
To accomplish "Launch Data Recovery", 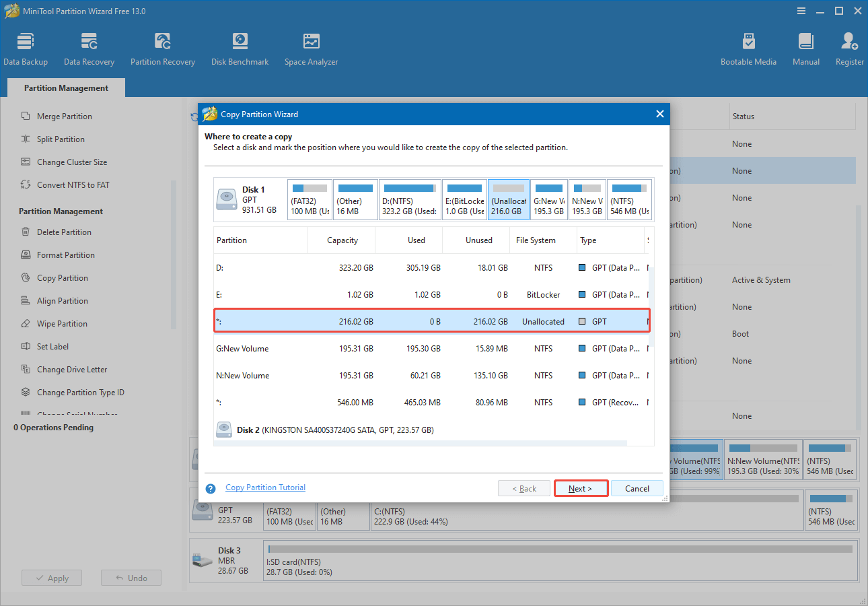I will [89, 47].
